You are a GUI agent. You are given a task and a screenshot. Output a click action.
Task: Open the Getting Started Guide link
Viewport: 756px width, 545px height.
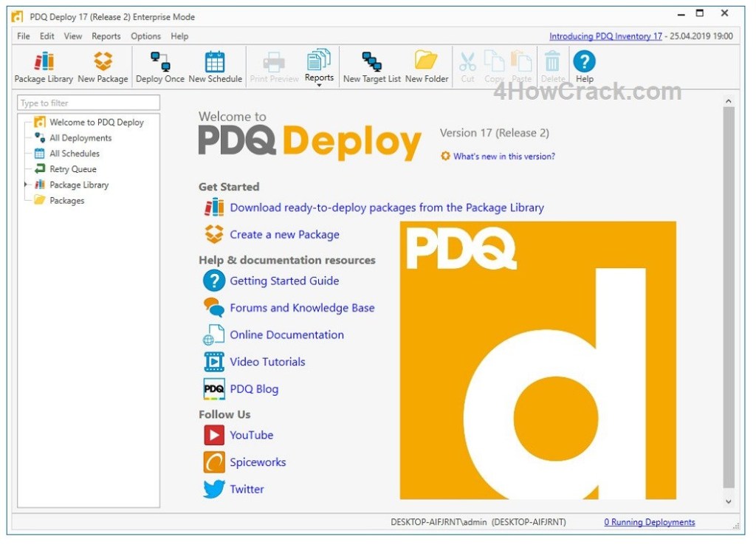284,281
